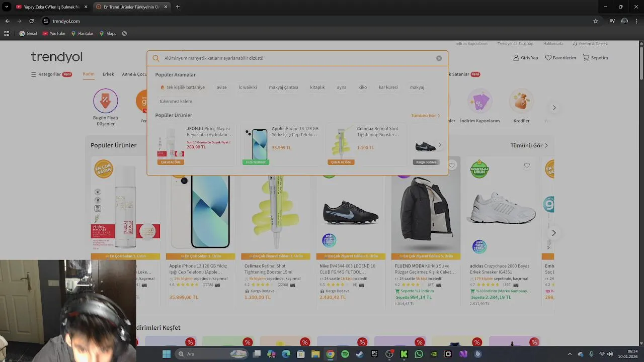The width and height of the screenshot is (644, 362).
Task: Open the tab search dropdown arrow
Action: [6, 7]
